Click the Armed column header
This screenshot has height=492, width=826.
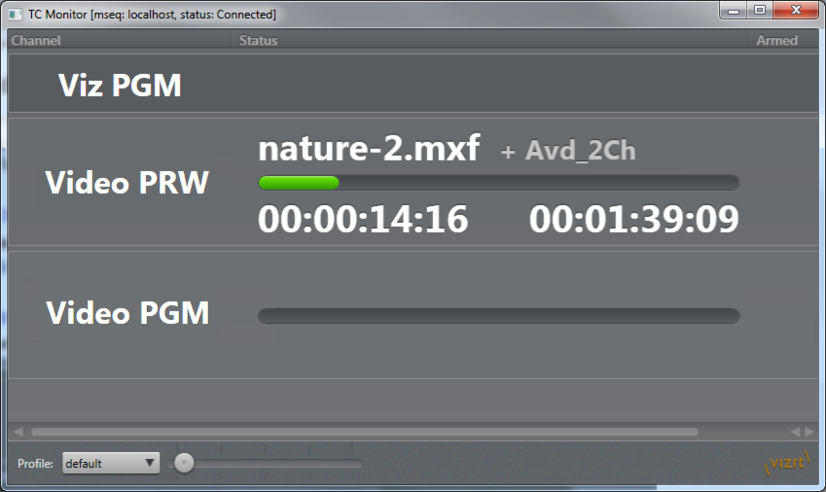777,40
